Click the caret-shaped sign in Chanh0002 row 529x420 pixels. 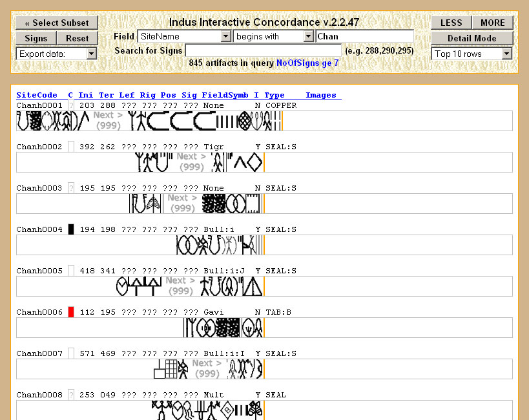click(x=240, y=163)
